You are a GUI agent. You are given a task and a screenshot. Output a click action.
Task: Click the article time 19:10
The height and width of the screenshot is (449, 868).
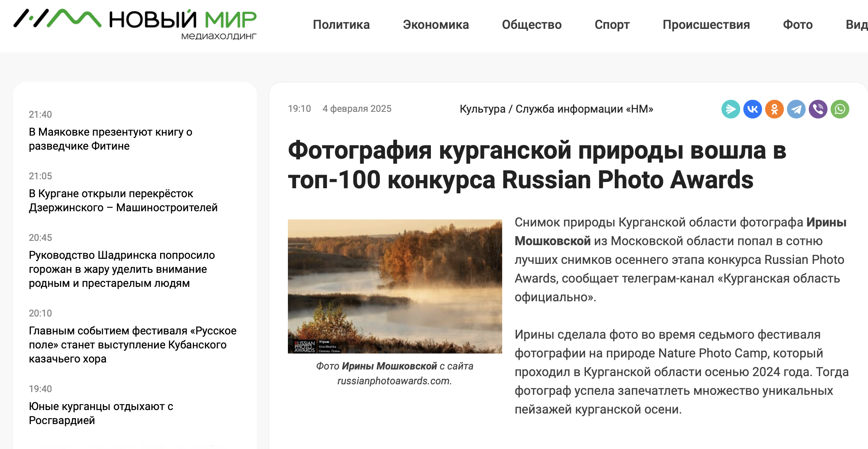tap(299, 109)
